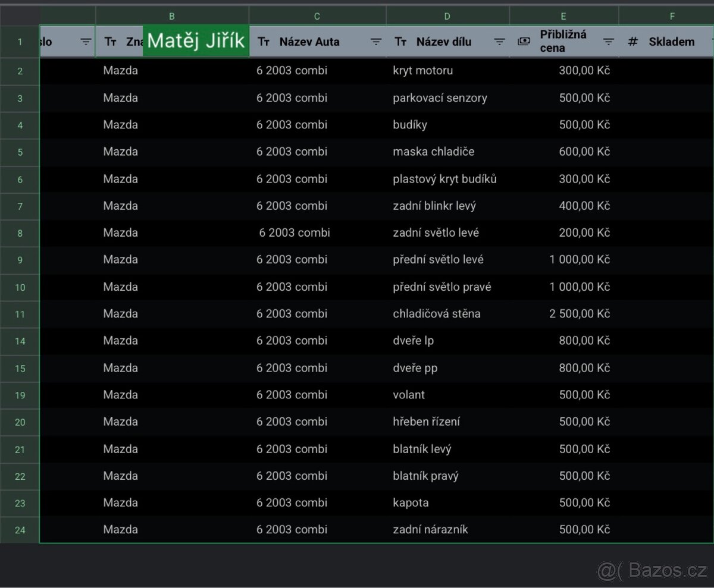Click the number type icon beside Skladem
714x588 pixels.
[633, 42]
